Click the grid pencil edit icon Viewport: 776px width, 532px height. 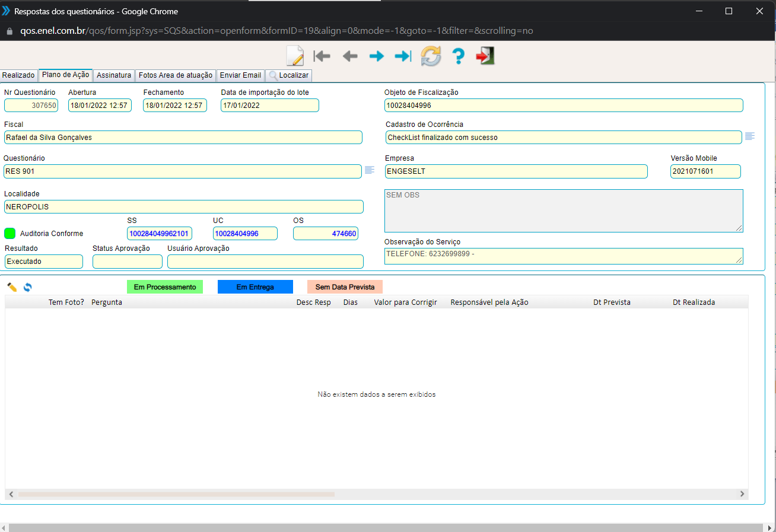pos(12,287)
